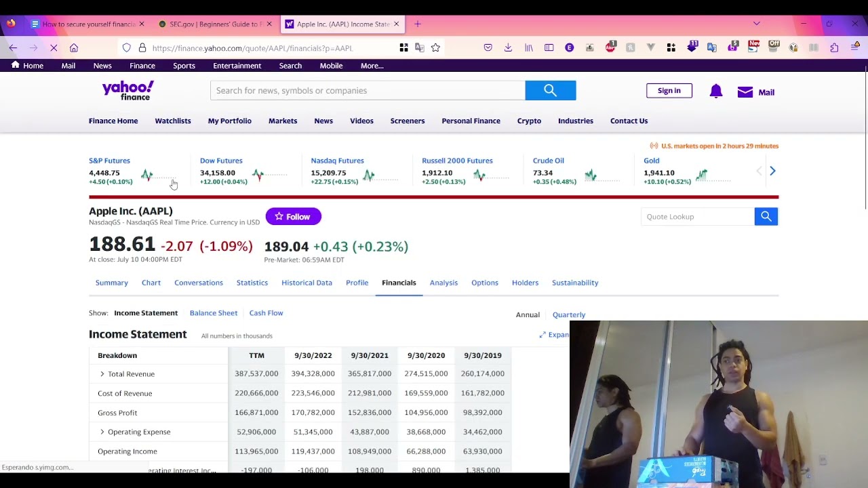The width and height of the screenshot is (868, 488).
Task: Open the Adblock extension with badge 1
Action: 610,47
